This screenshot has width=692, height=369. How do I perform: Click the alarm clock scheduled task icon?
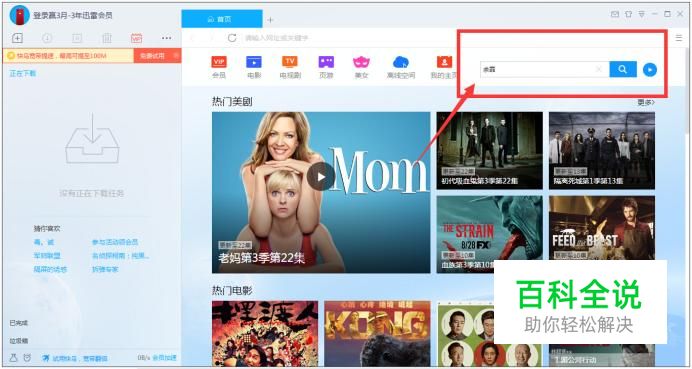pos(27,358)
